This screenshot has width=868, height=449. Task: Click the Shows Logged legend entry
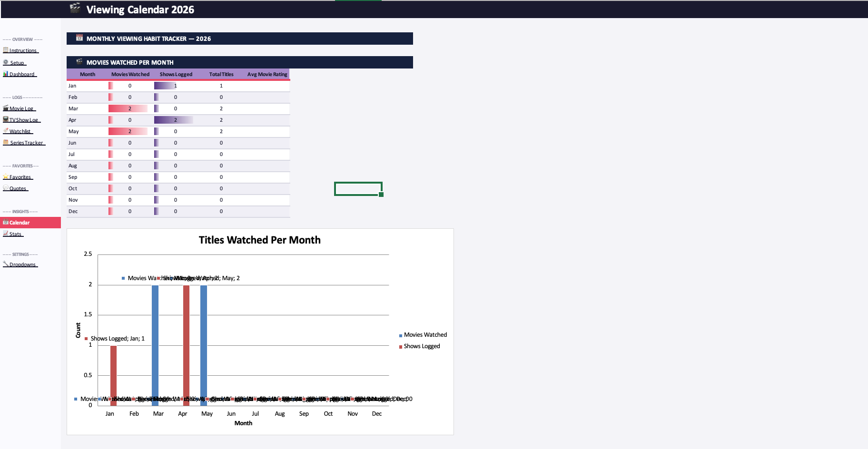pos(419,346)
